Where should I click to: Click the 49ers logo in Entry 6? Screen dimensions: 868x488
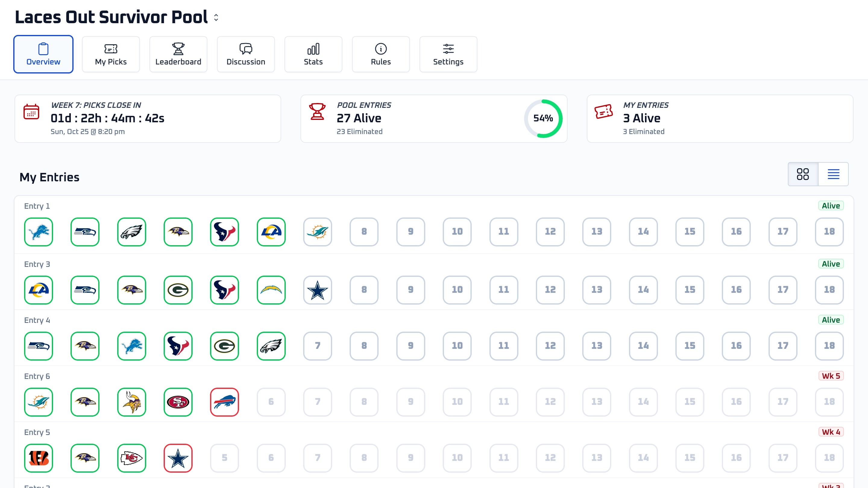(x=178, y=402)
